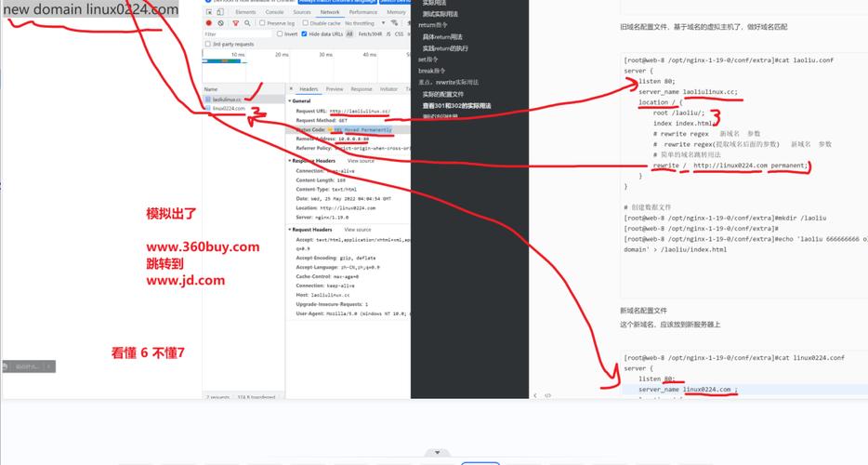
Task: Open outline item 测试实际用法
Action: click(x=441, y=14)
